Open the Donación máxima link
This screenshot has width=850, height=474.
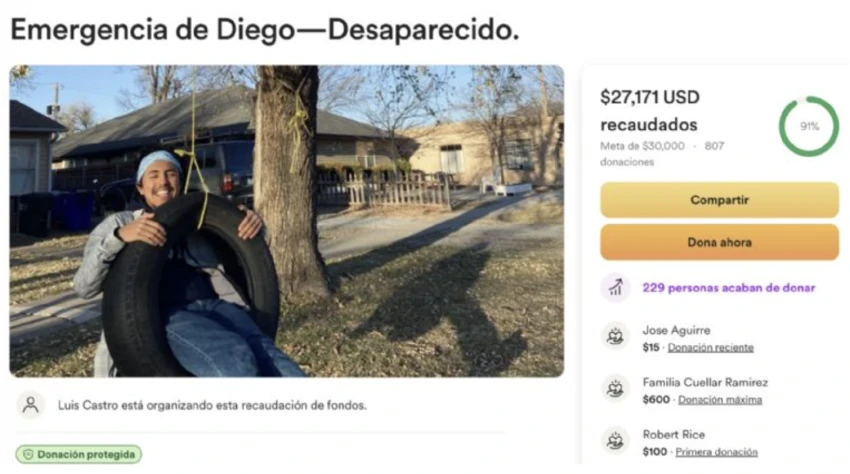pyautogui.click(x=720, y=400)
